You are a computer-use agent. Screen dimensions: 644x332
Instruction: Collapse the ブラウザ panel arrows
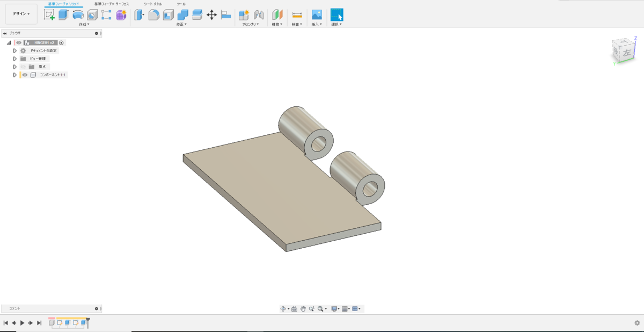coord(5,33)
